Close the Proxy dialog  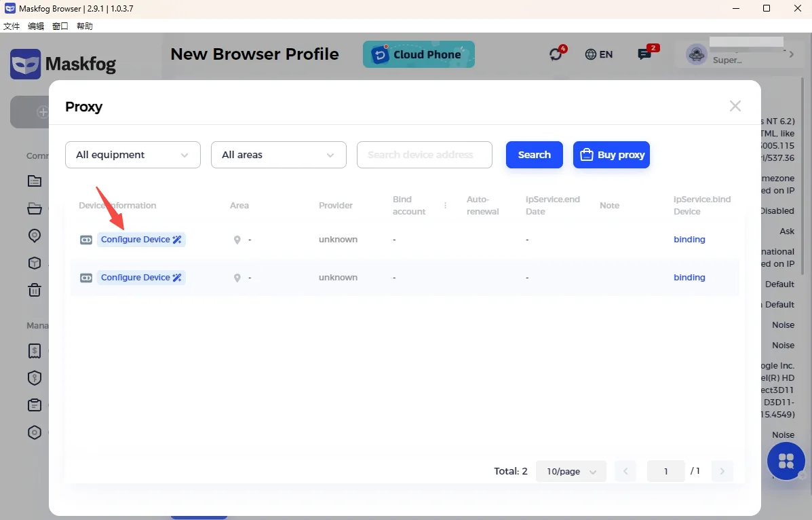[x=735, y=106]
